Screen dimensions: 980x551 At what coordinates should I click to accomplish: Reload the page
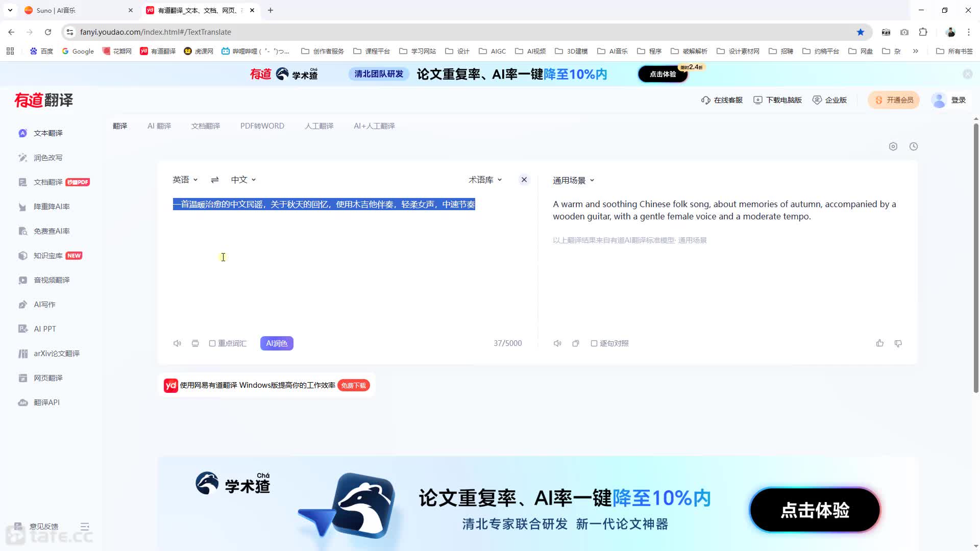point(48,32)
